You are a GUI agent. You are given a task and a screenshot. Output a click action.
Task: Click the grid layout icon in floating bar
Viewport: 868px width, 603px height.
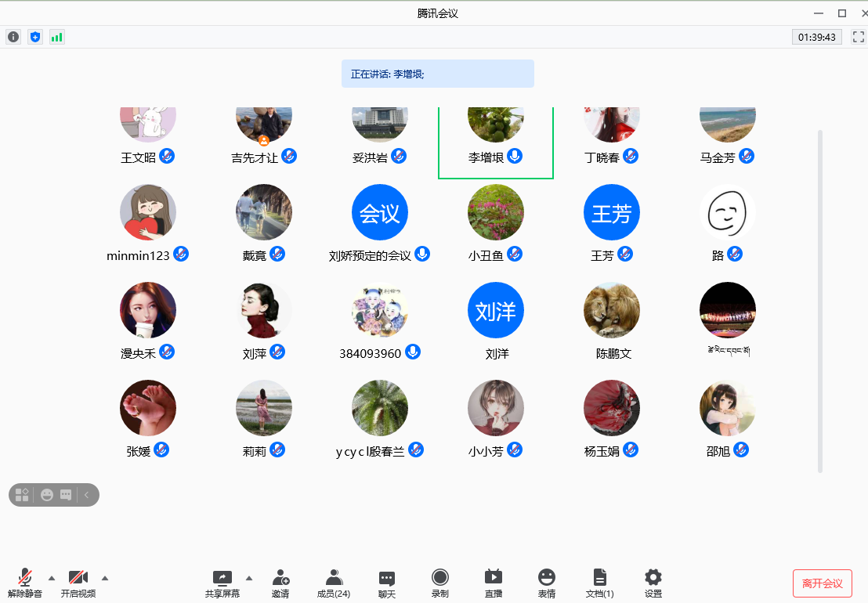pyautogui.click(x=22, y=495)
